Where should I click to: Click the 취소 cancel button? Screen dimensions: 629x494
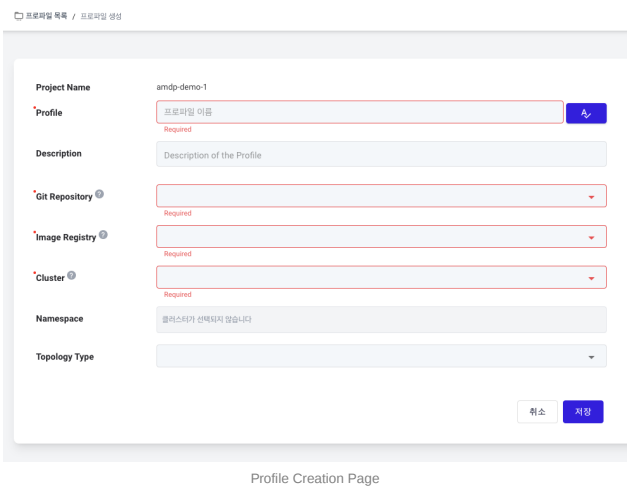[x=537, y=411]
